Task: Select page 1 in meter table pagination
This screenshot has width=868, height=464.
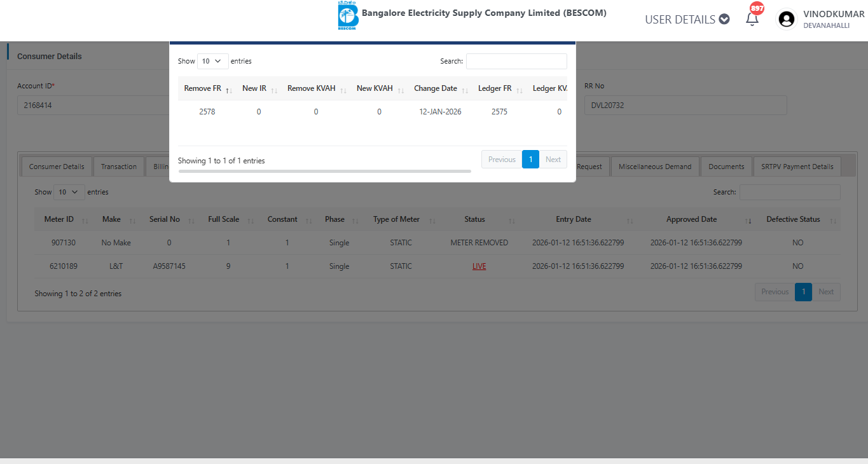Action: [x=803, y=292]
